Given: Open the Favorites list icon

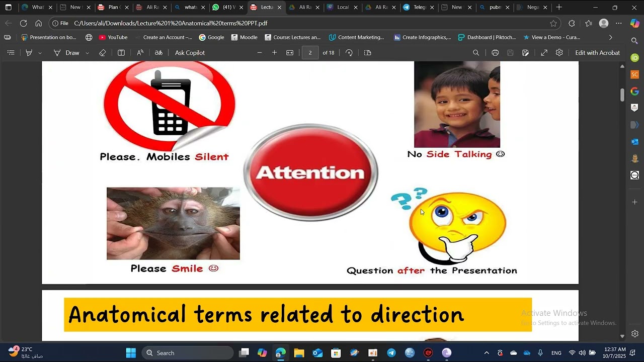Looking at the screenshot, I should pos(589,23).
